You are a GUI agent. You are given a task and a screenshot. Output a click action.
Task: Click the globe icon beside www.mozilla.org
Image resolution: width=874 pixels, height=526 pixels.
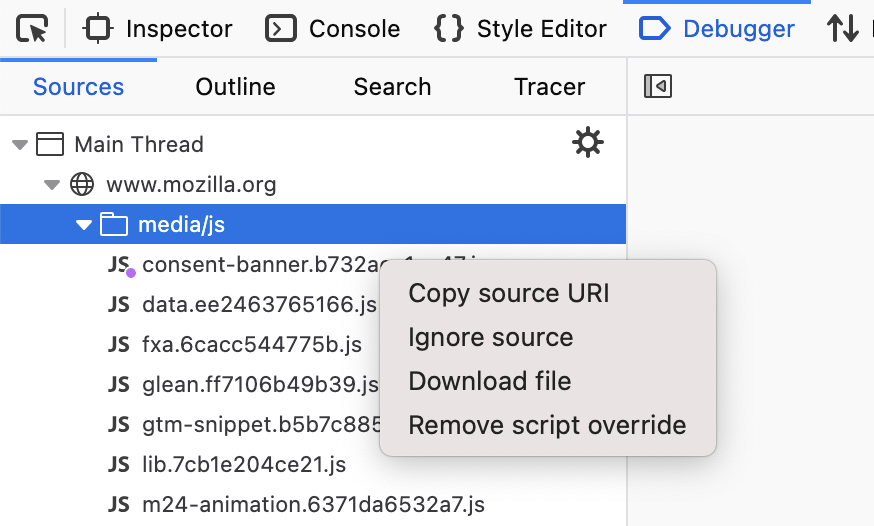[82, 184]
